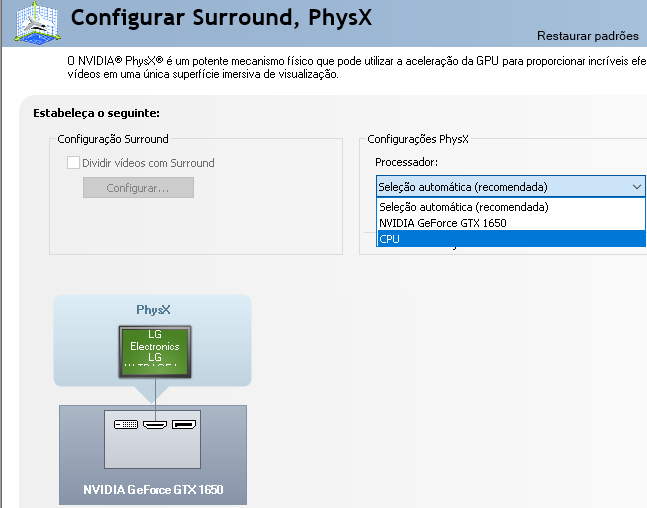Click the DisplayPort connector icon
The height and width of the screenshot is (508, 647).
tap(183, 425)
